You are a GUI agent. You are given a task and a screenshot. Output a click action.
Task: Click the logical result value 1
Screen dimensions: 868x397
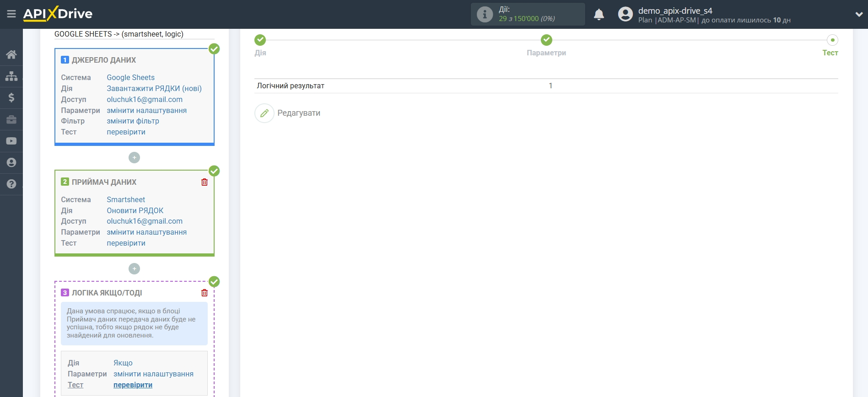click(550, 86)
